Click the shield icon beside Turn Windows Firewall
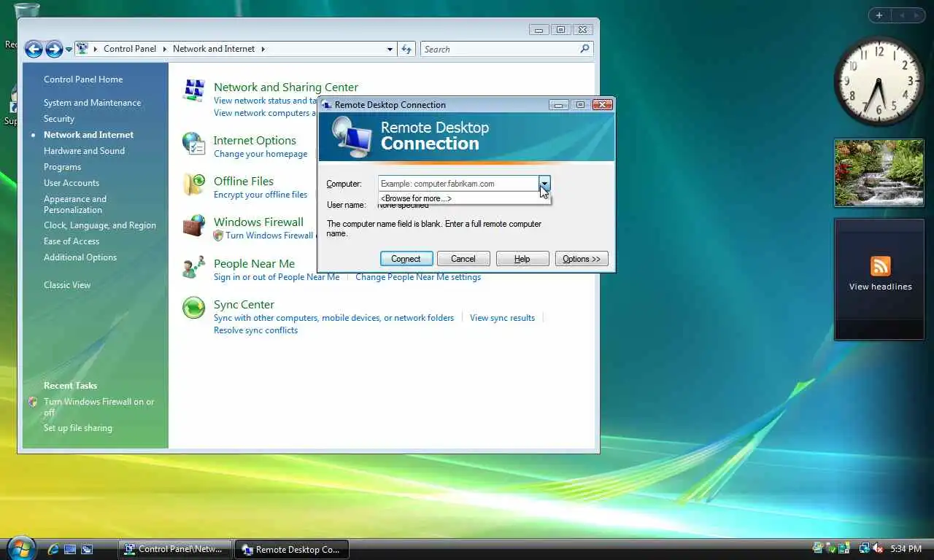 218,236
